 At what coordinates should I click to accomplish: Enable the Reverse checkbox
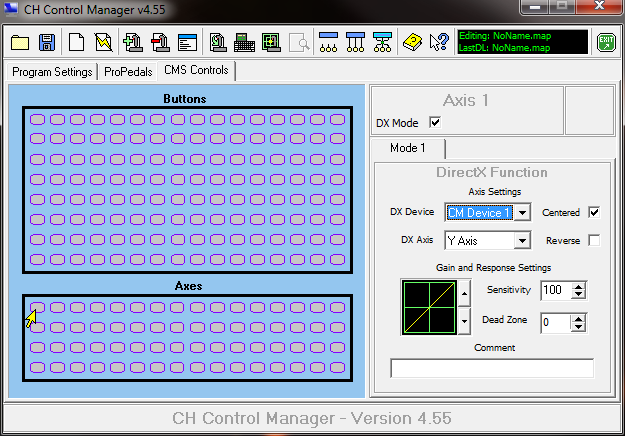click(594, 240)
